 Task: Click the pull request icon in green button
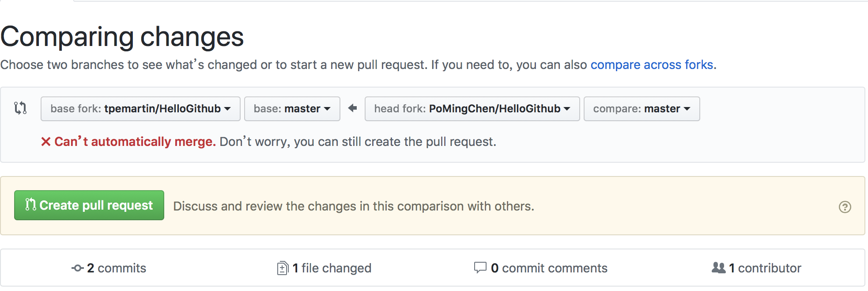coord(30,204)
